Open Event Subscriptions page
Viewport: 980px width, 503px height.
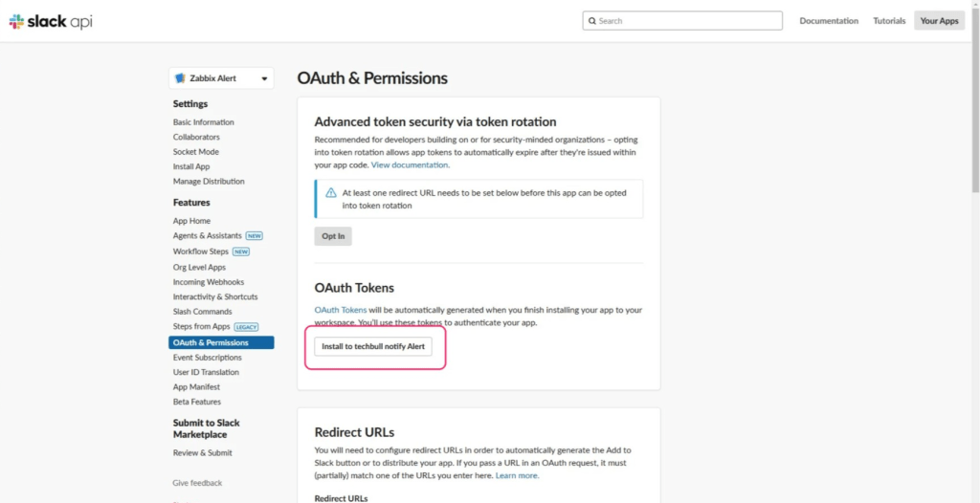tap(207, 358)
